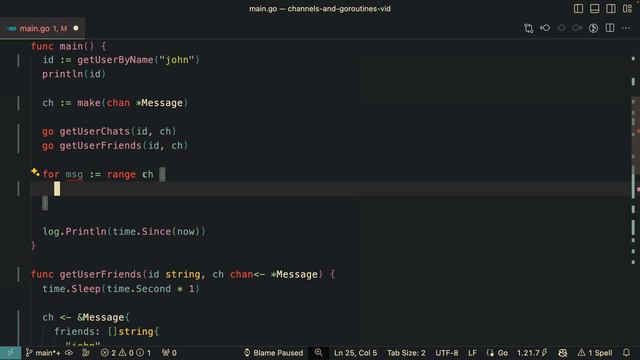This screenshot has width=640, height=360.
Task: Select the main.go editor tab
Action: click(42, 28)
